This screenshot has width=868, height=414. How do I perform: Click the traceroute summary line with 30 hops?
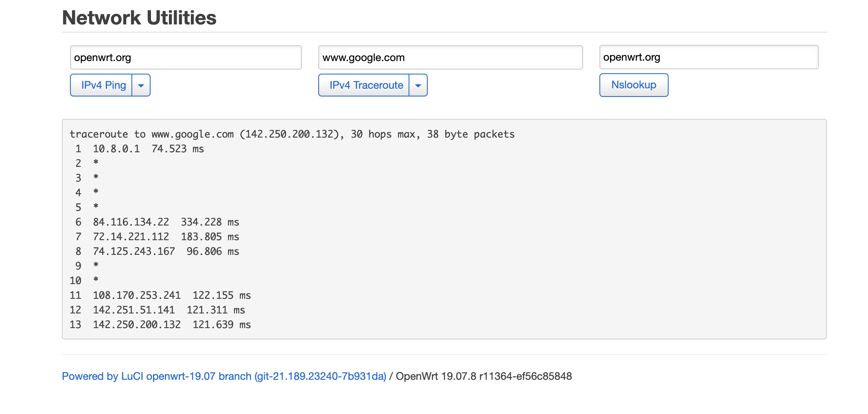coord(292,134)
